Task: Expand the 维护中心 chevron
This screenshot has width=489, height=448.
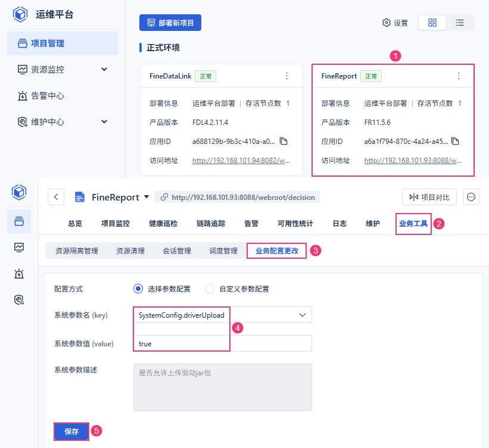Action: pyautogui.click(x=104, y=121)
